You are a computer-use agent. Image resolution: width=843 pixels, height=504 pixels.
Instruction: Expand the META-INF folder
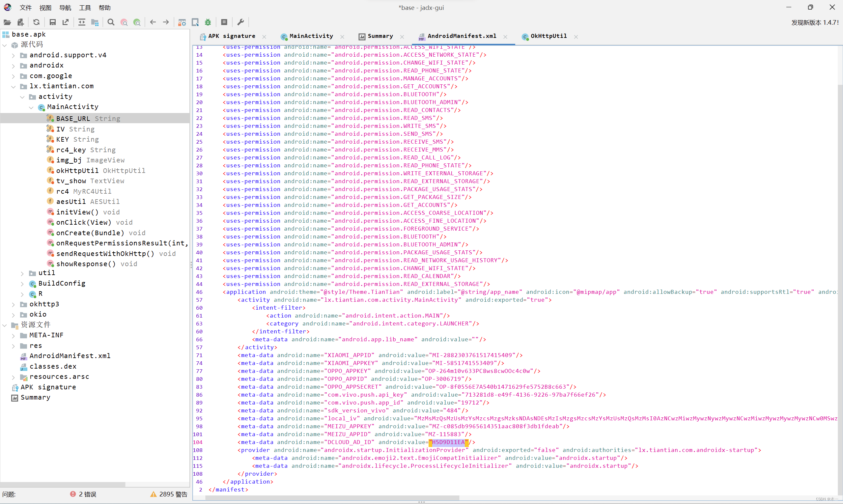click(13, 336)
